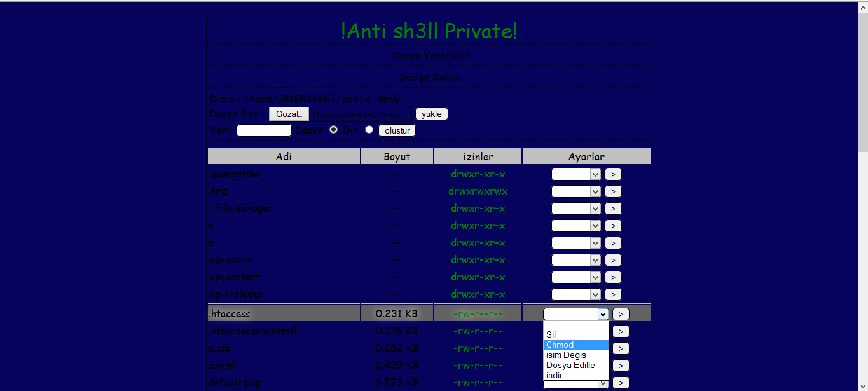Open the wp-content row action dropdown
Image resolution: width=868 pixels, height=391 pixels.
click(x=576, y=277)
